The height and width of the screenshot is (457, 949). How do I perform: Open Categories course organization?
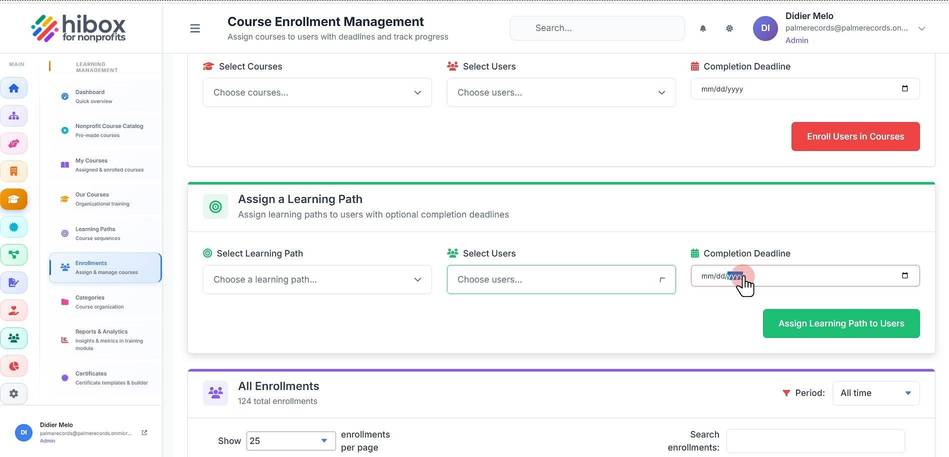(x=105, y=301)
